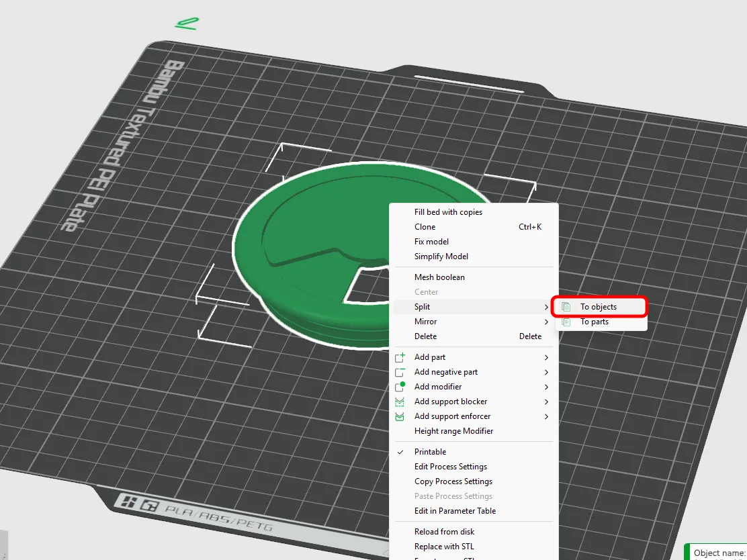Screen dimensions: 747x560
Task: Select To objects split option
Action: click(599, 307)
